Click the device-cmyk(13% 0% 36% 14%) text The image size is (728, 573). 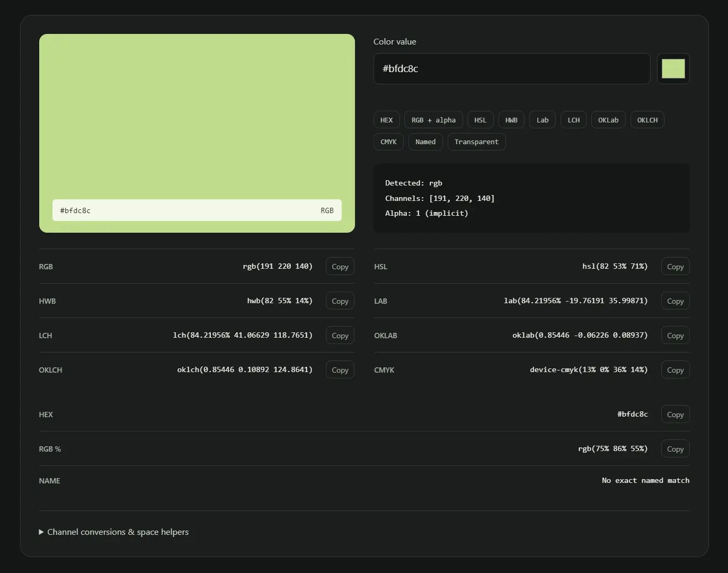coord(589,369)
